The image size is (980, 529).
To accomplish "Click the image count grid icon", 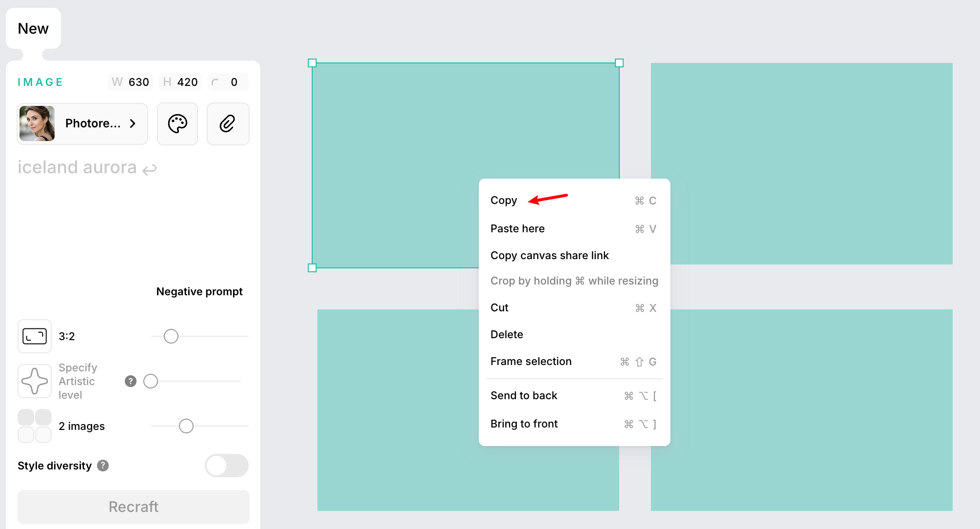I will [35, 426].
